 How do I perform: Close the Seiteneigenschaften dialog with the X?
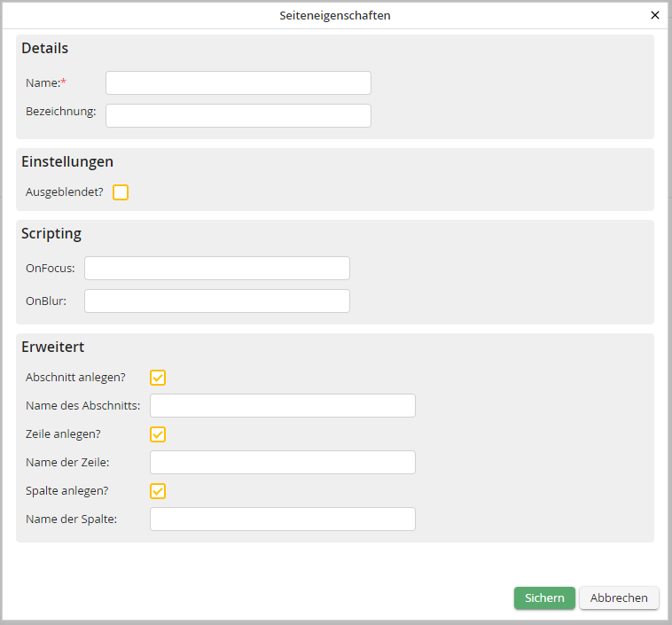(x=655, y=15)
